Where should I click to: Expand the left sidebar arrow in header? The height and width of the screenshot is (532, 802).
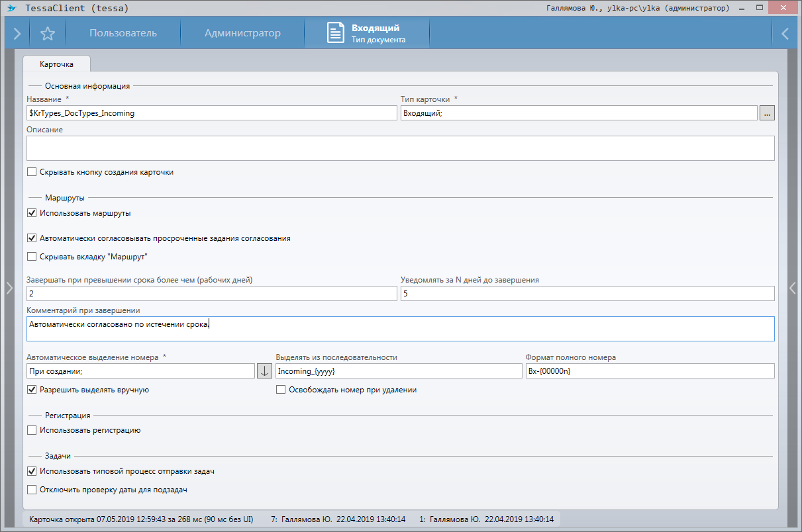click(x=17, y=33)
